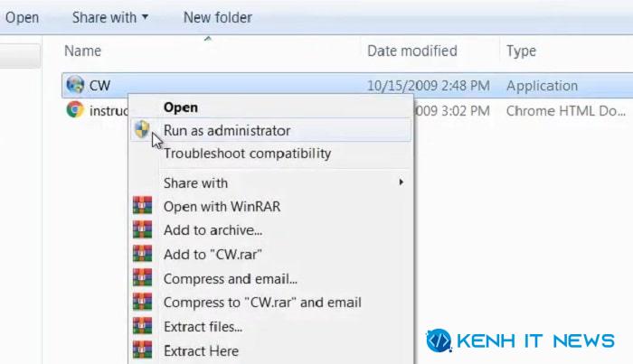Open the Share with submenu in context menu
633x364 pixels.
pos(271,183)
